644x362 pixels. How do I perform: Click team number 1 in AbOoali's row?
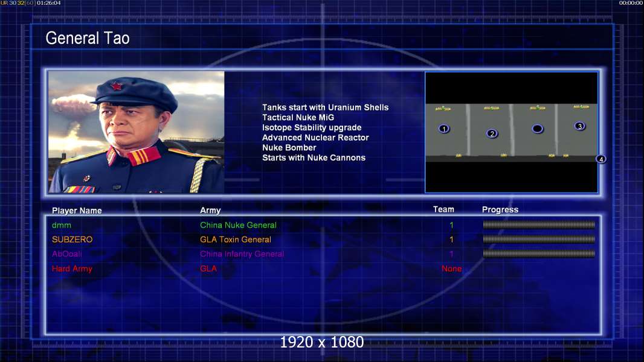[451, 254]
